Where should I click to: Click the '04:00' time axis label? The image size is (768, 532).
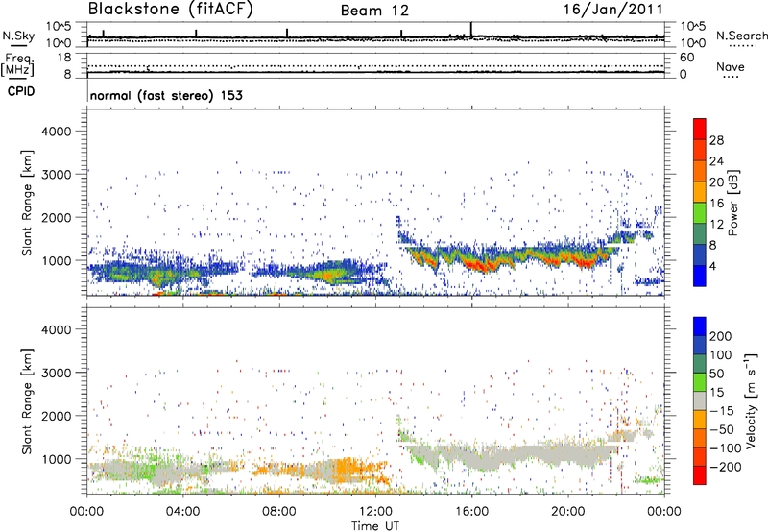coord(183,512)
